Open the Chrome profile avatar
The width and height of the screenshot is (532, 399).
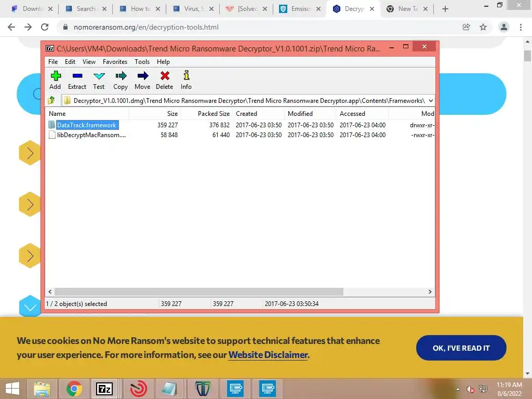click(x=504, y=27)
